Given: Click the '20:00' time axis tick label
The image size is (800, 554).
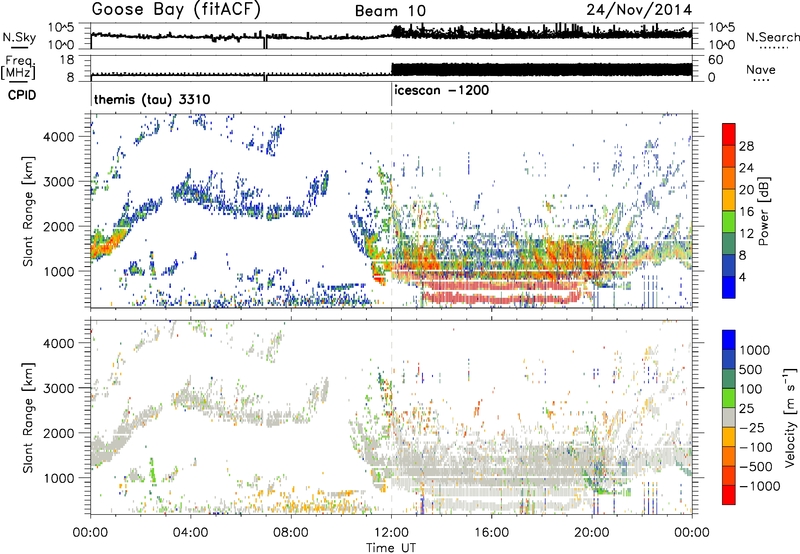Looking at the screenshot, I should tap(592, 533).
